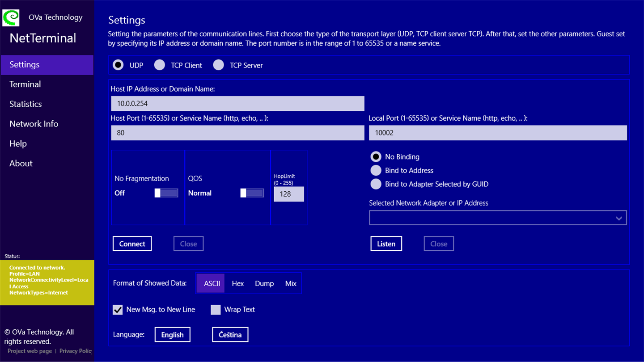The width and height of the screenshot is (644, 362).
Task: Click the yellow network status box
Action: 47,283
